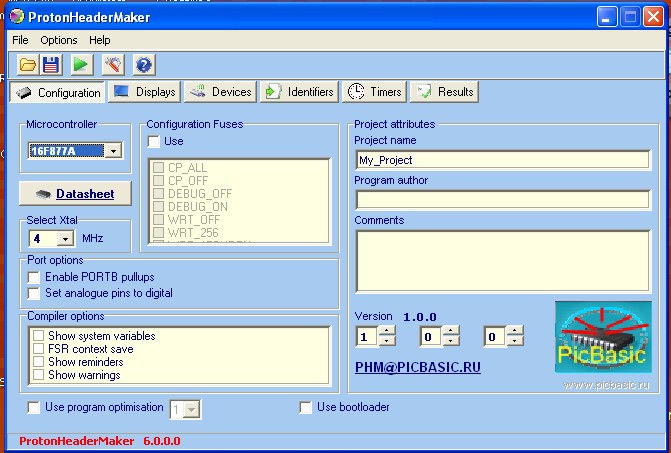The width and height of the screenshot is (671, 453).
Task: Increase the first version number spinner
Action: [387, 331]
